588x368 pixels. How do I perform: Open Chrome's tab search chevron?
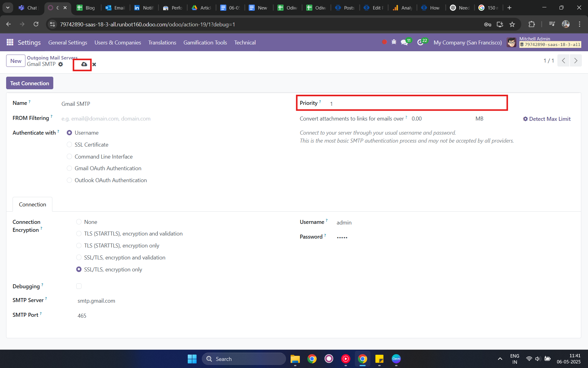[x=8, y=8]
